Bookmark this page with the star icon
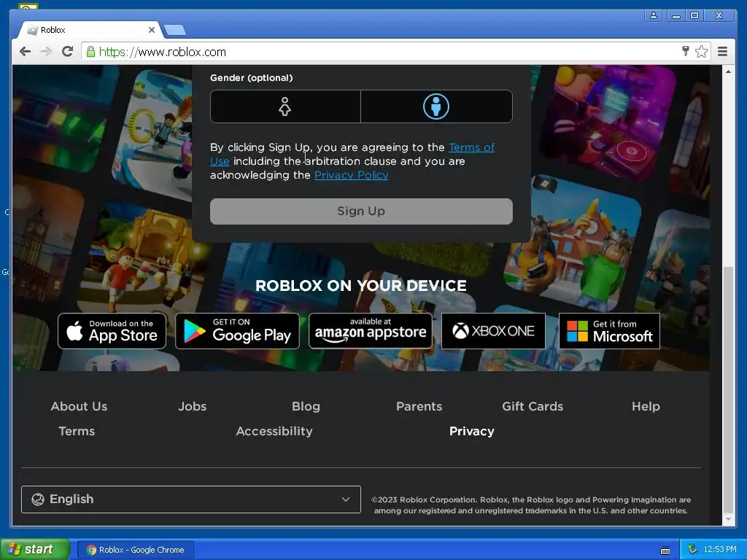The image size is (747, 560). pos(701,52)
